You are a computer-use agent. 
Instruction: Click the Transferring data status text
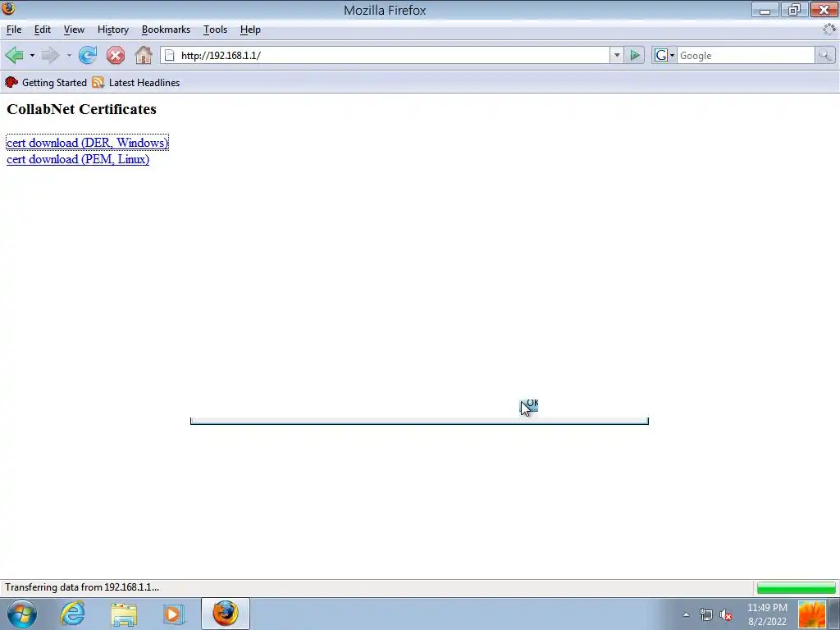pyautogui.click(x=82, y=587)
